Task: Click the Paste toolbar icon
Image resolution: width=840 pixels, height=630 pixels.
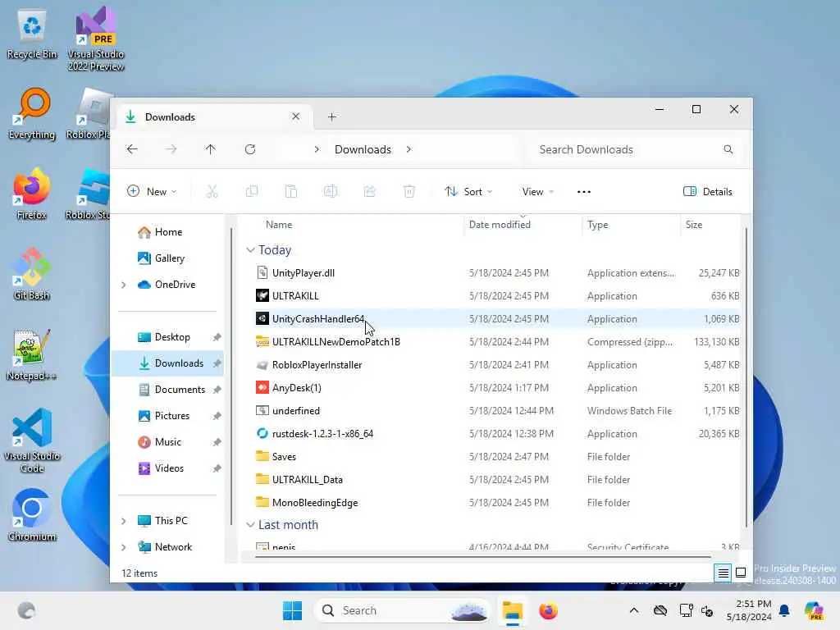Action: coord(291,191)
